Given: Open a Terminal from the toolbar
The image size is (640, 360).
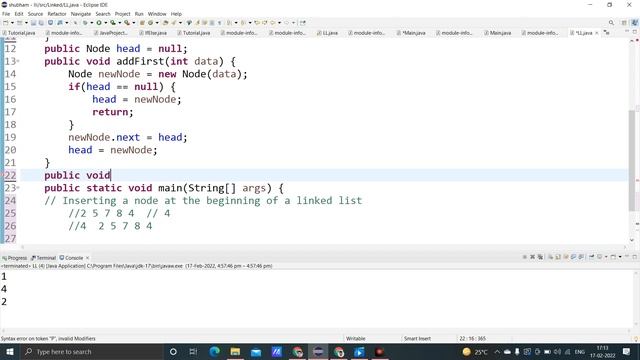Looking at the screenshot, I should click(50, 23).
